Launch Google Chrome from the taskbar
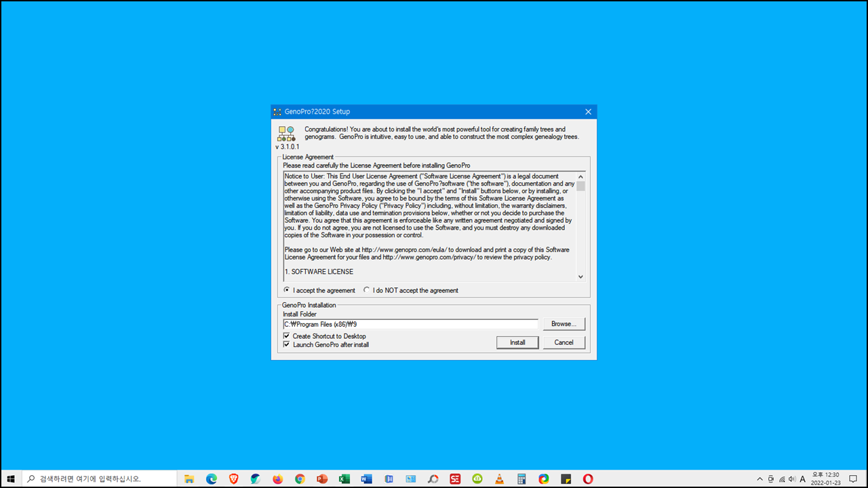 (x=300, y=479)
